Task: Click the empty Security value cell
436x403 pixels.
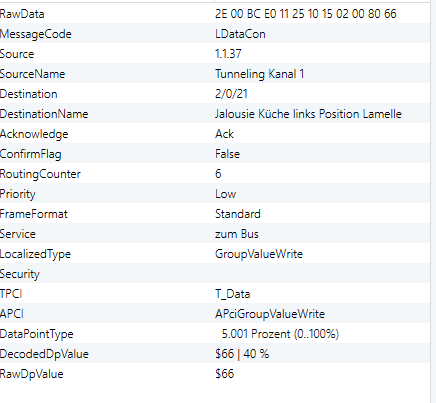Action: click(x=322, y=274)
